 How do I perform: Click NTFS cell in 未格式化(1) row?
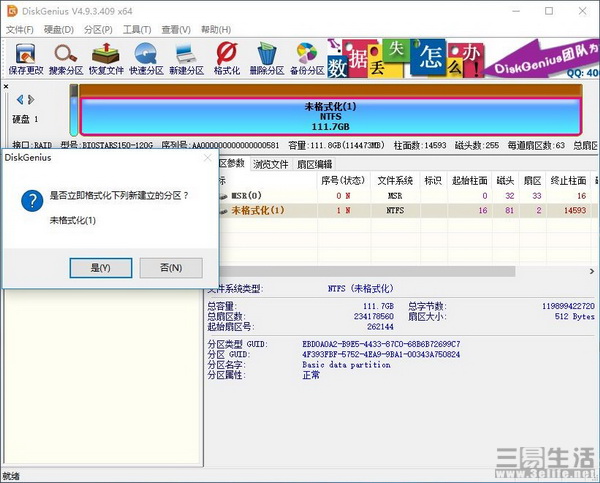[x=395, y=210]
